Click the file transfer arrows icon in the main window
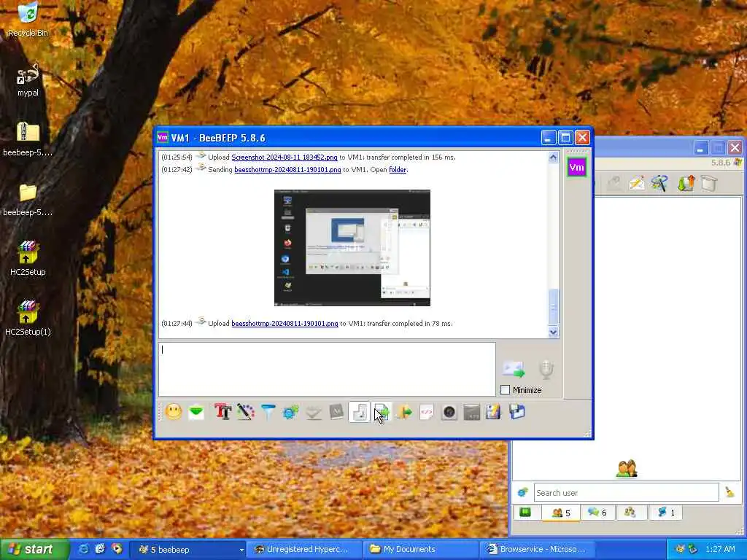 click(x=686, y=183)
